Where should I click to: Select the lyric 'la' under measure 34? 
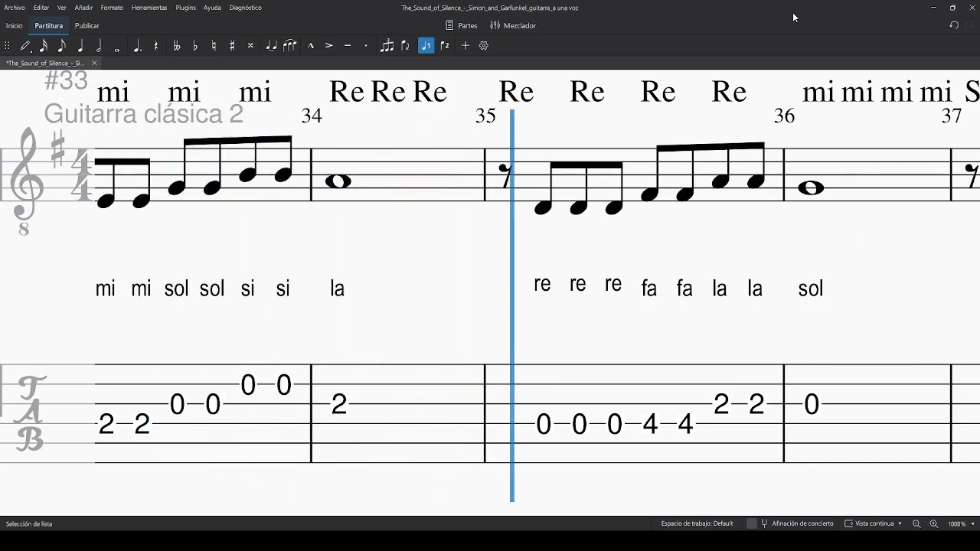click(338, 289)
